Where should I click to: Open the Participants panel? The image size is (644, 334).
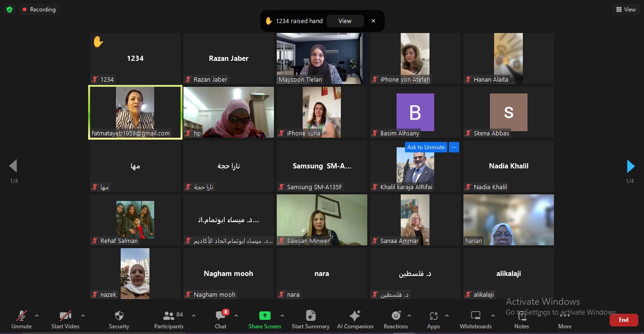coord(168,316)
